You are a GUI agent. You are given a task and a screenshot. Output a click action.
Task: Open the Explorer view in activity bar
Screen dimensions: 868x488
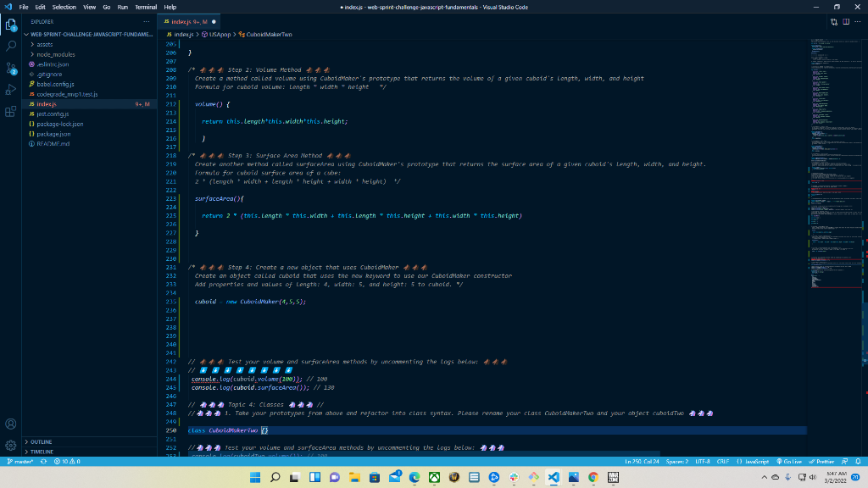10,25
